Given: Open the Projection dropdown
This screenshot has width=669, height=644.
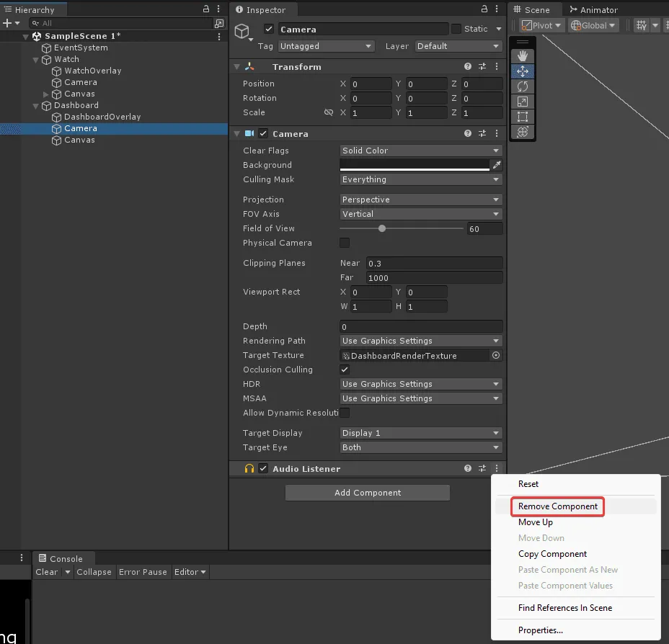Looking at the screenshot, I should 421,200.
